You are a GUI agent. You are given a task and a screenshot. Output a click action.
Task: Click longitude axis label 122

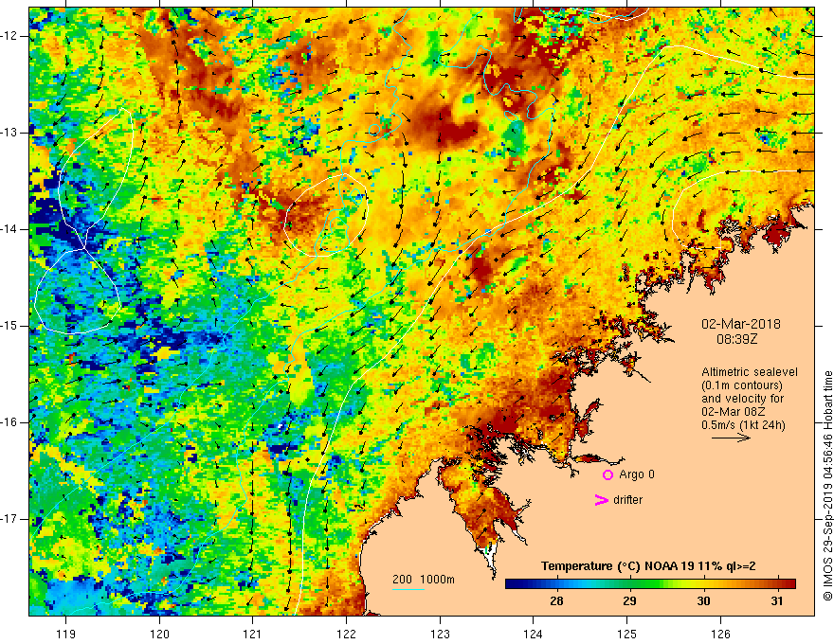click(346, 634)
